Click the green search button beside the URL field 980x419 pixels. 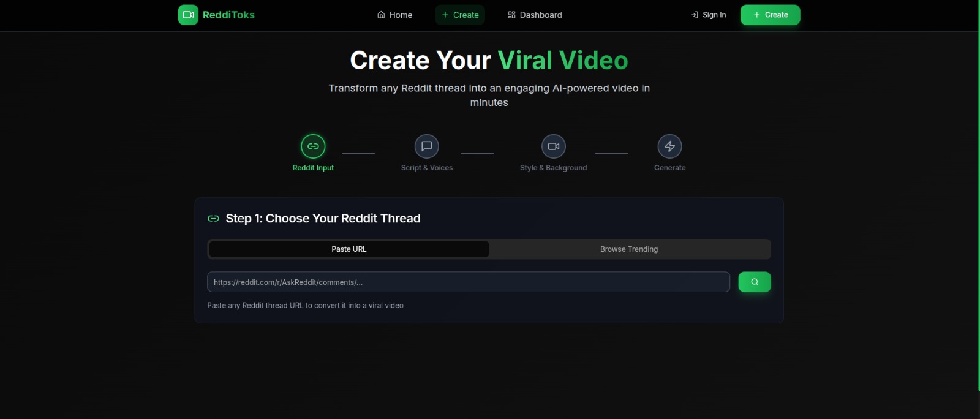(x=755, y=282)
